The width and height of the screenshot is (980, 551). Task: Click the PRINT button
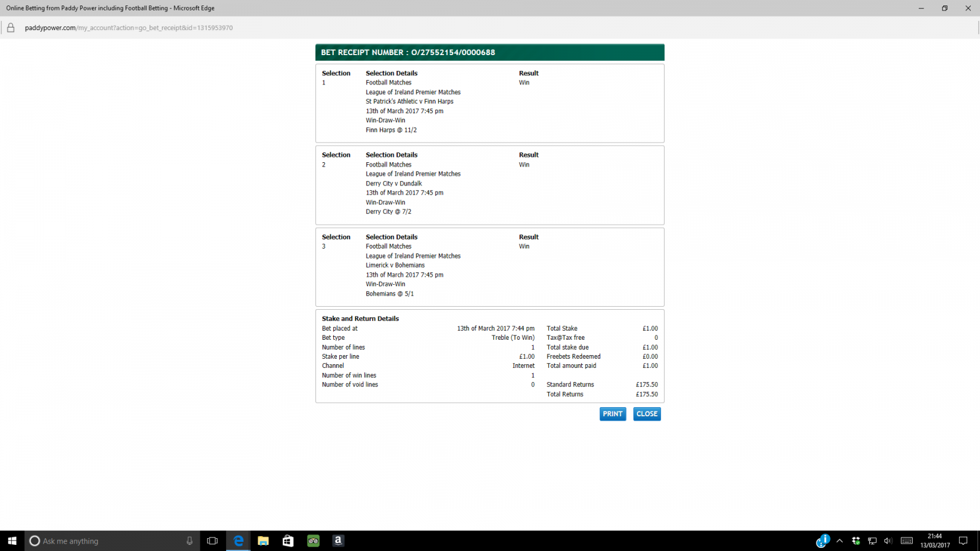(612, 414)
